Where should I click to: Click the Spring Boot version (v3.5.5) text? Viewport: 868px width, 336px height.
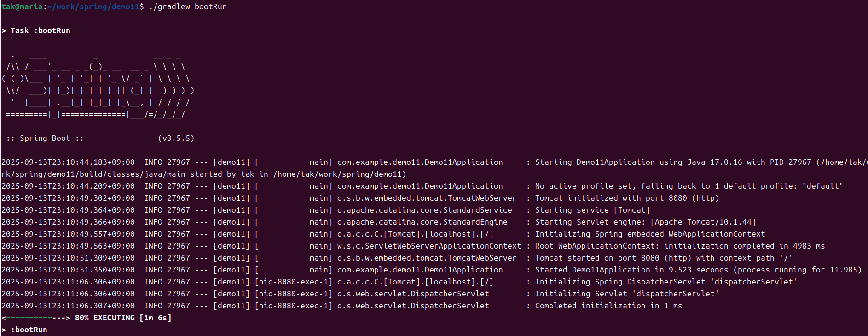pyautogui.click(x=176, y=138)
